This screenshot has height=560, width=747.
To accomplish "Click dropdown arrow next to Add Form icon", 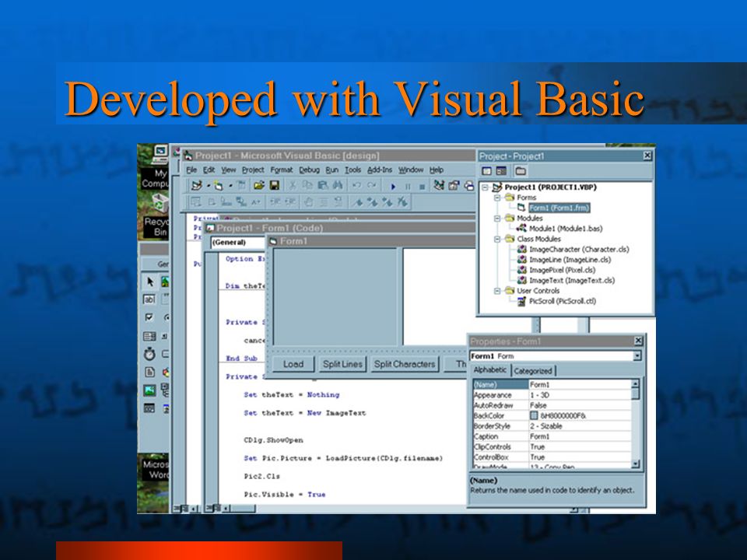I will (230, 186).
